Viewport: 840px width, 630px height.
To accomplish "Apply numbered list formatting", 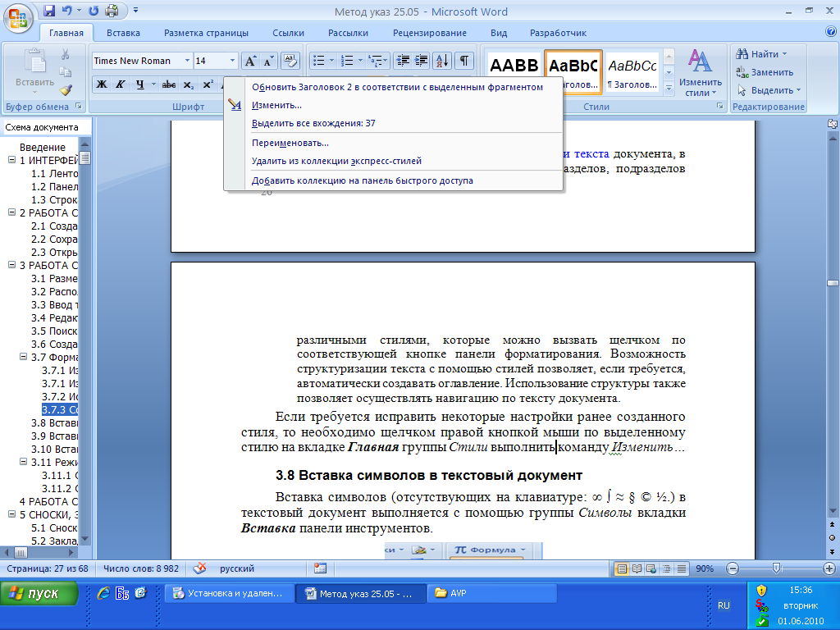I will coord(347,61).
